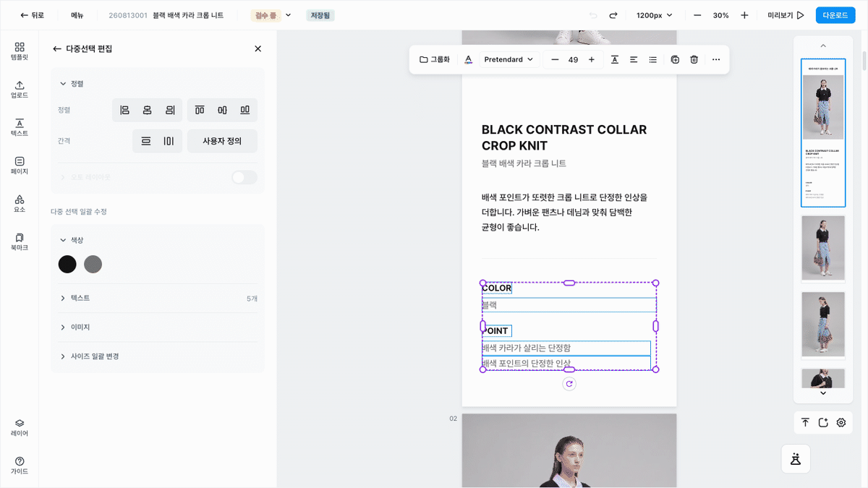This screenshot has height=488, width=868.
Task: Expand the 이미지 section
Action: coord(158,328)
